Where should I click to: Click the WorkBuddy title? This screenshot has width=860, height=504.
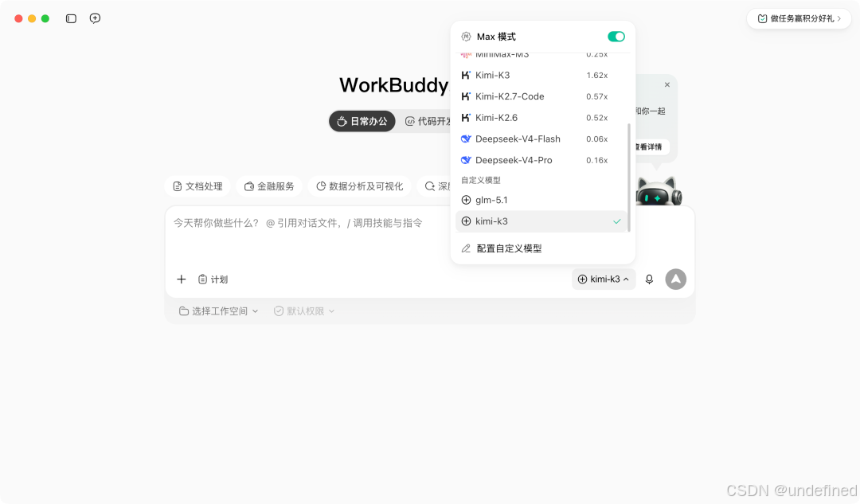tap(394, 85)
